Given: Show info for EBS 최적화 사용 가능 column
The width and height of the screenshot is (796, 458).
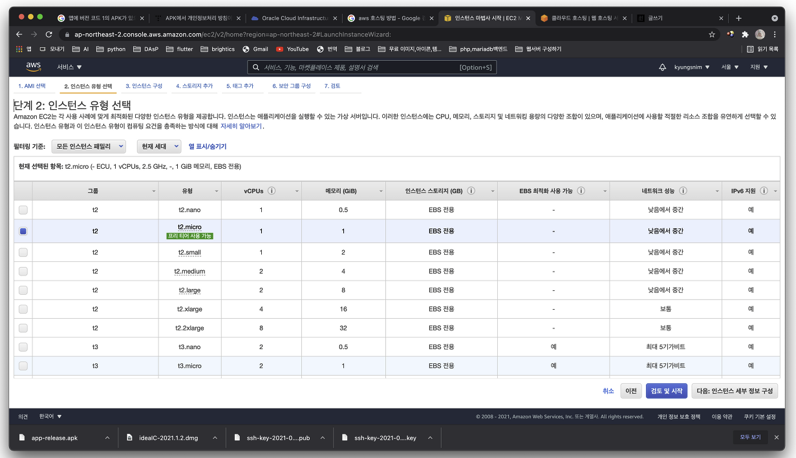Looking at the screenshot, I should click(581, 191).
